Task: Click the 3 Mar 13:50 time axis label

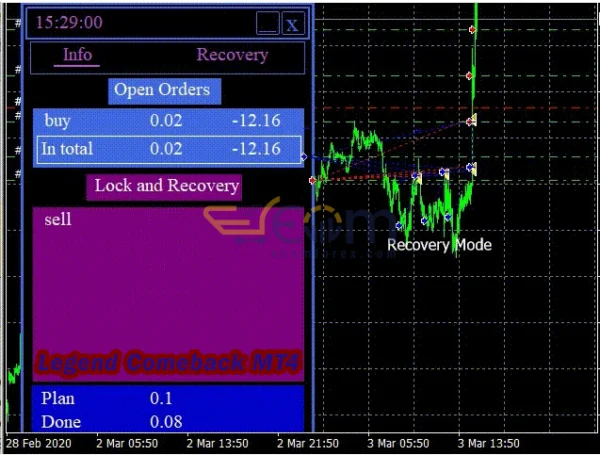Action: [487, 443]
